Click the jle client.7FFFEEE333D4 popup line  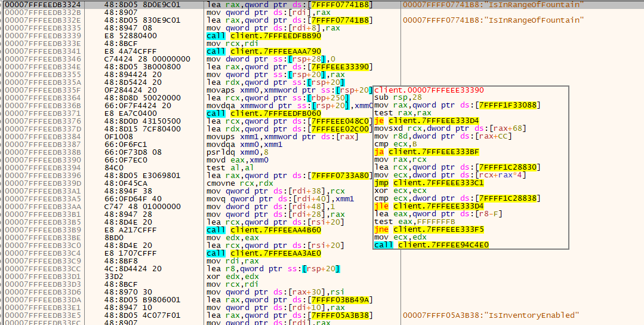[421, 206]
